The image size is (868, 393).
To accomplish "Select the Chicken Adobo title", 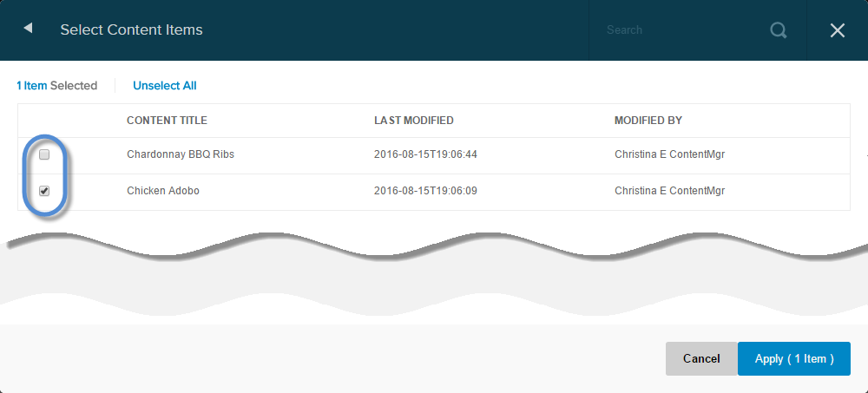I will click(x=163, y=191).
